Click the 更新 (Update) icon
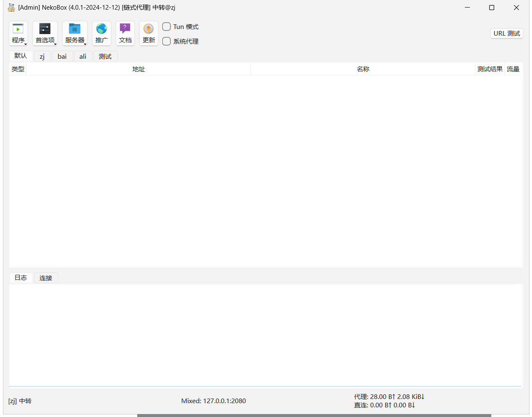532x417 pixels. pos(149,29)
